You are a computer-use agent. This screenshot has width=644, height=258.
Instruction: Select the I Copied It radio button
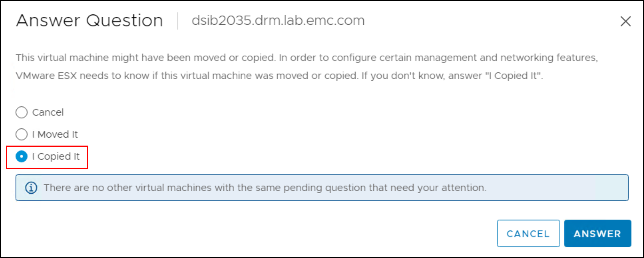(22, 157)
